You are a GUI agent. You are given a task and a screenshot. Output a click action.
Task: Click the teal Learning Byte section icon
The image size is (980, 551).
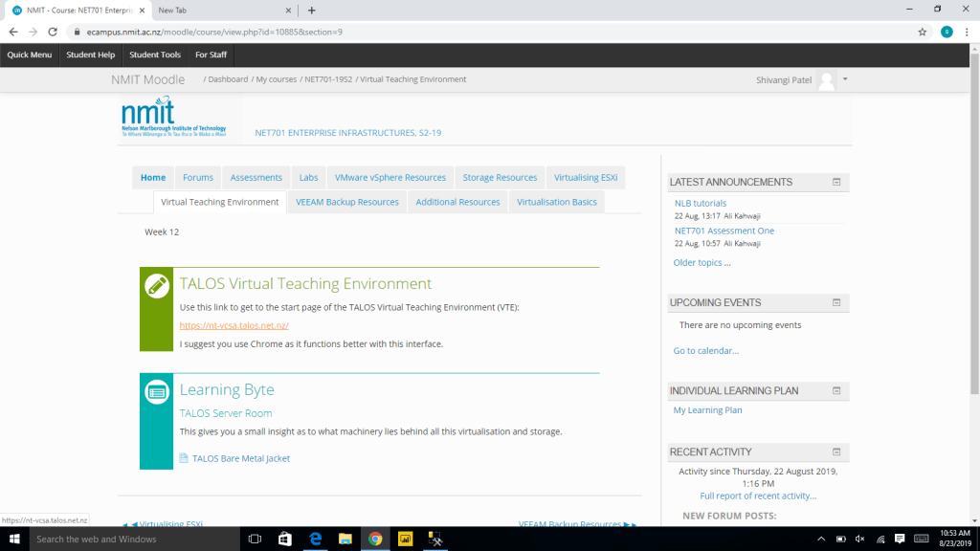click(x=156, y=391)
